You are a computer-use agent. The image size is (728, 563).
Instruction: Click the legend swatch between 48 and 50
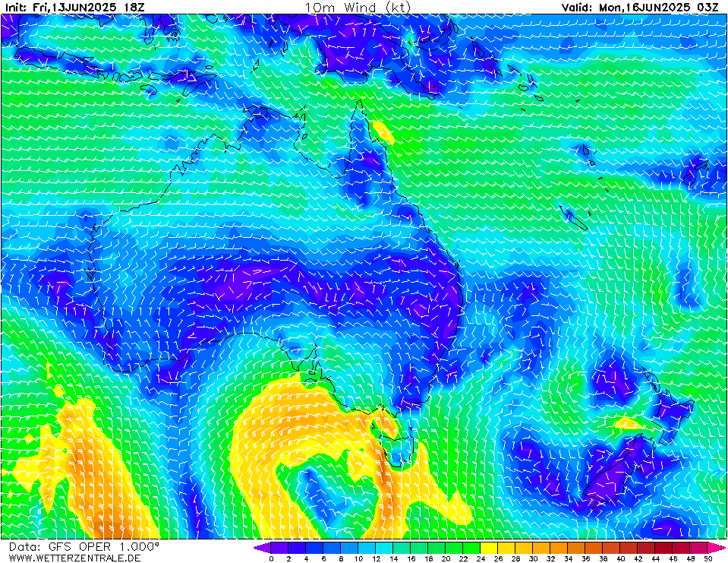coord(699,548)
